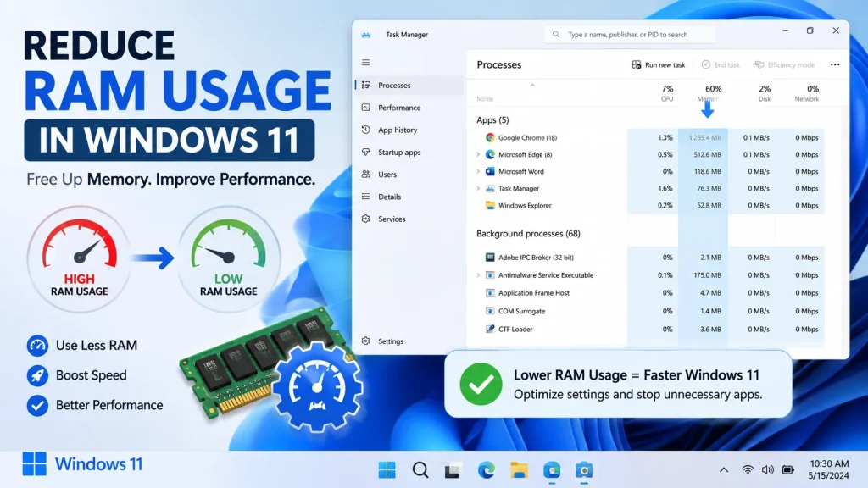The width and height of the screenshot is (868, 488).
Task: Collapse the sort chevron above the Name column
Action: point(532,86)
